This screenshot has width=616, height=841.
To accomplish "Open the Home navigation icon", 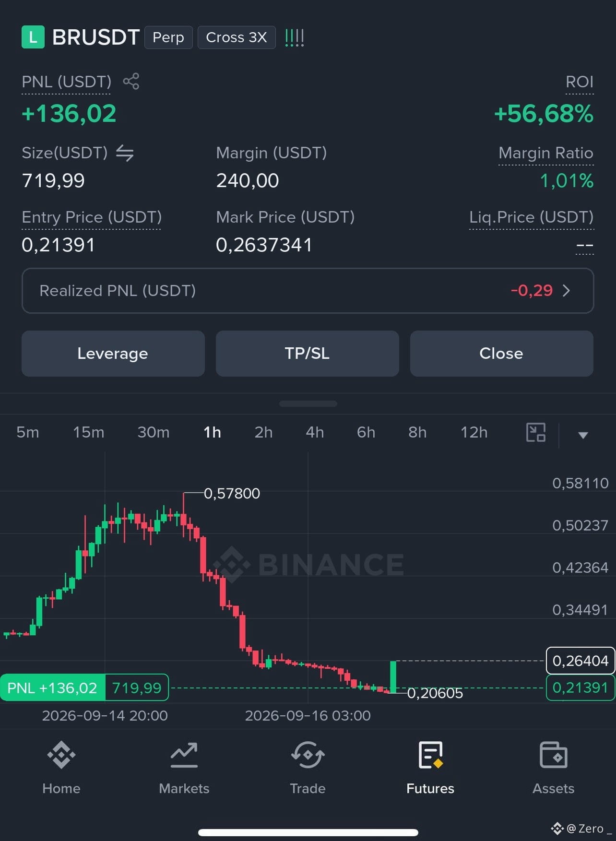I will (x=61, y=755).
